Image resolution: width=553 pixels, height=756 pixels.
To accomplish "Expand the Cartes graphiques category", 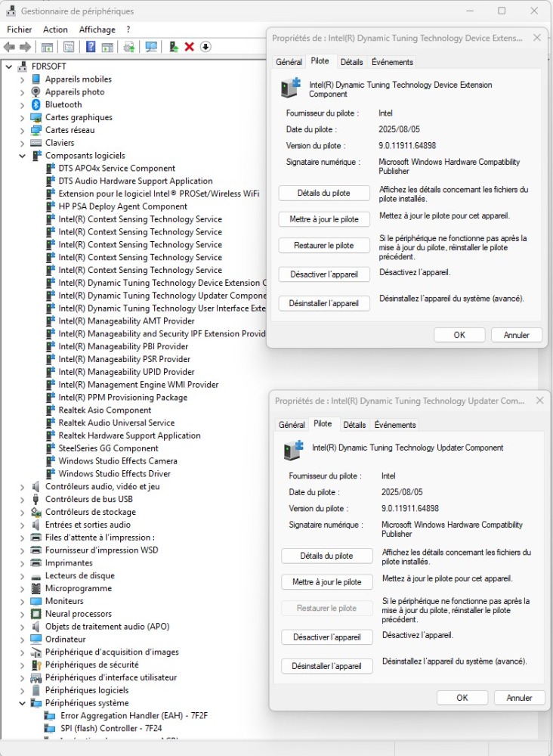I will pos(22,118).
